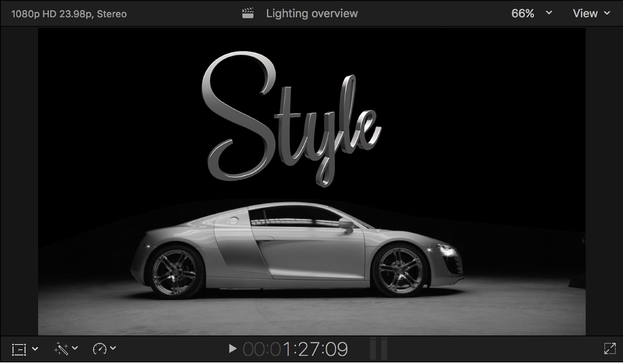Screen dimensions: 623x364
Task: Open the 66% zoom dropdown
Action: pyautogui.click(x=549, y=13)
